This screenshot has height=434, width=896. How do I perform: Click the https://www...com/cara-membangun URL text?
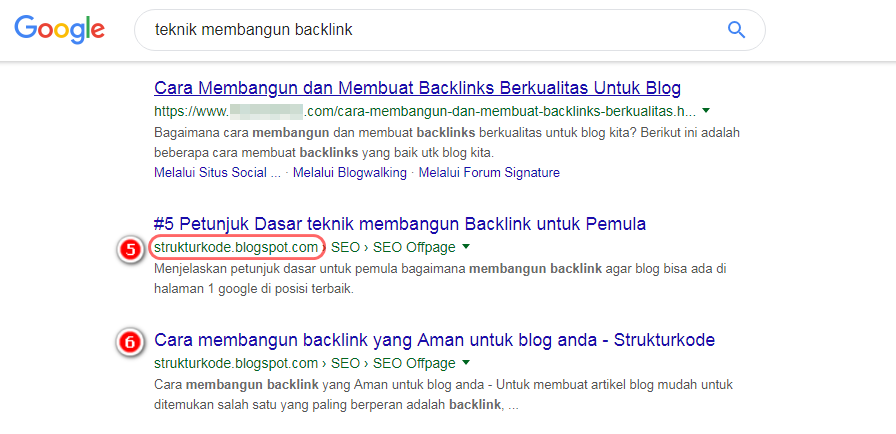[x=426, y=110]
